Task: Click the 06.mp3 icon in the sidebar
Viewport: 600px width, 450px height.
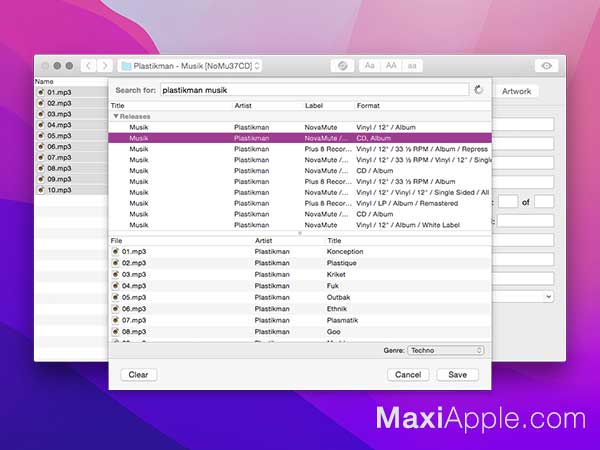Action: coord(41,147)
